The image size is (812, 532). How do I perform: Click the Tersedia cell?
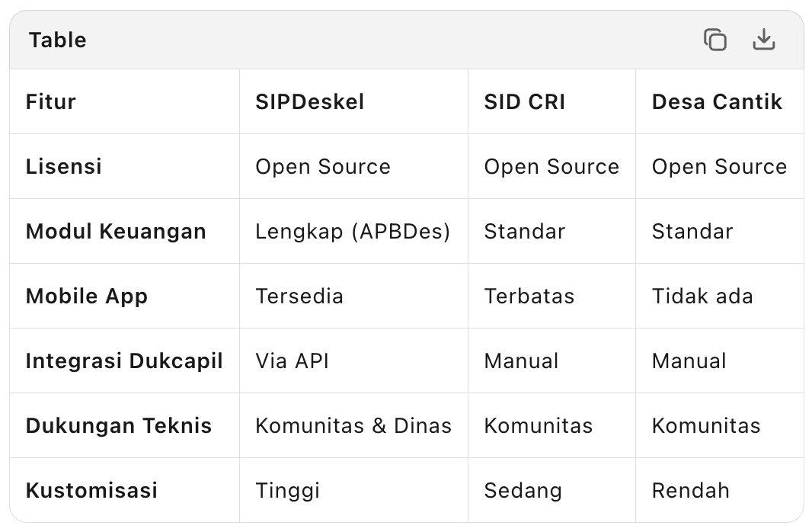click(299, 296)
